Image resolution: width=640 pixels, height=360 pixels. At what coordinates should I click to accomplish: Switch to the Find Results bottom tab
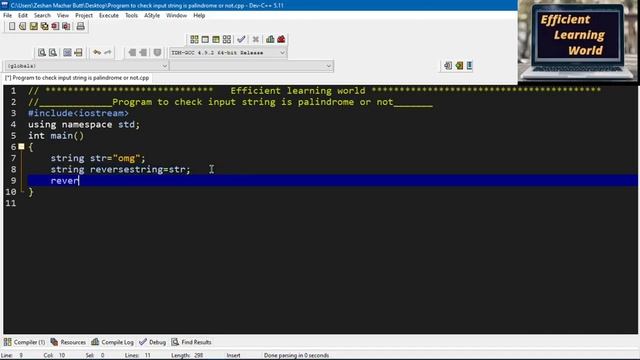(191, 342)
